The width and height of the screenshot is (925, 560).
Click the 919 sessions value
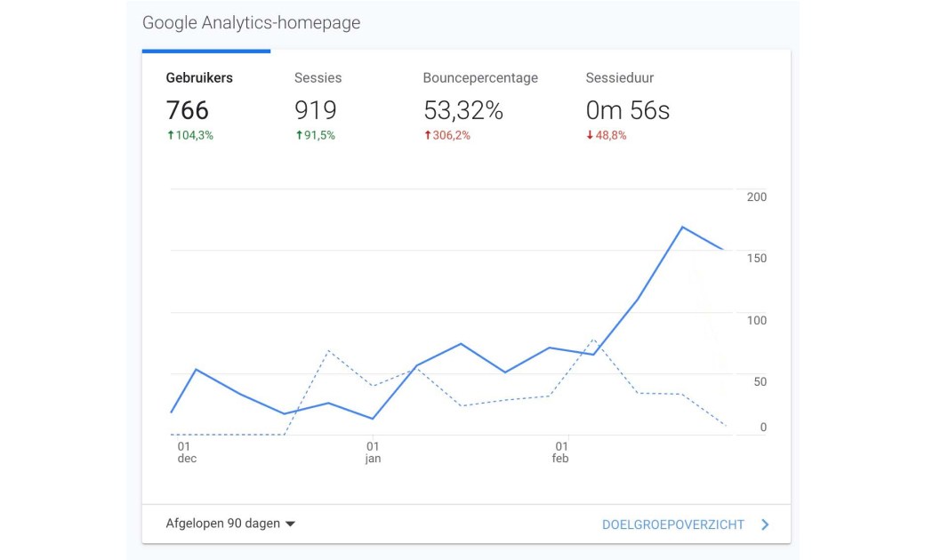[x=316, y=110]
